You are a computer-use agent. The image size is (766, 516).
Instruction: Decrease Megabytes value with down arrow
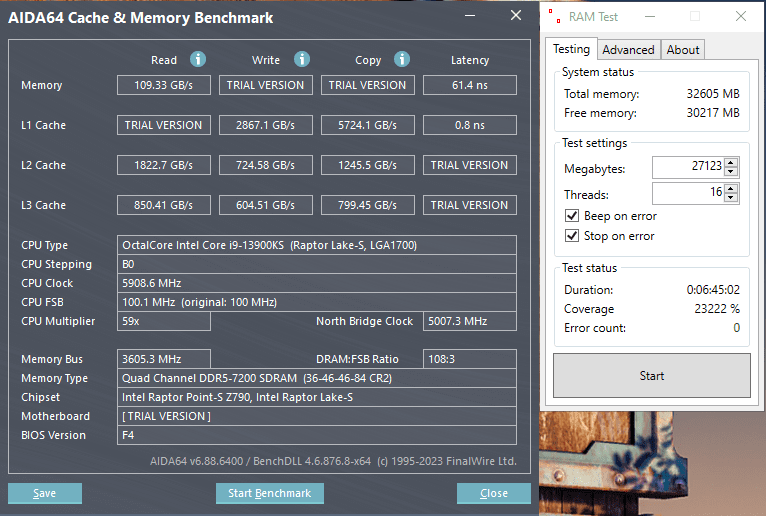(x=731, y=172)
